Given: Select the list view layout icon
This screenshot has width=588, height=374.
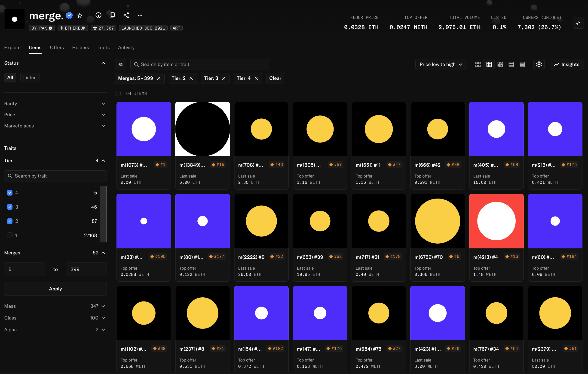Looking at the screenshot, I should pyautogui.click(x=511, y=64).
